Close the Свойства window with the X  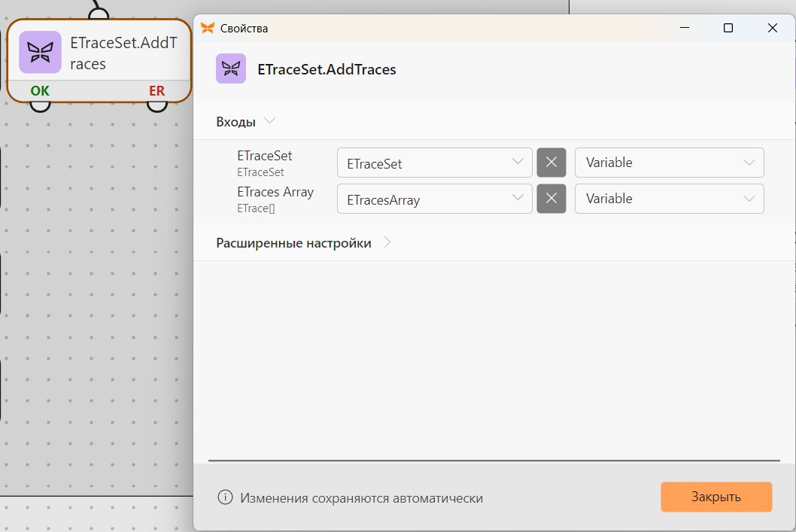pyautogui.click(x=772, y=28)
